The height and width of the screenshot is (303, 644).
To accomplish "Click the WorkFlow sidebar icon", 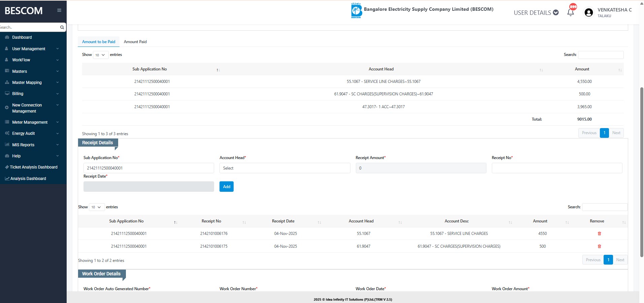I will pos(7,60).
